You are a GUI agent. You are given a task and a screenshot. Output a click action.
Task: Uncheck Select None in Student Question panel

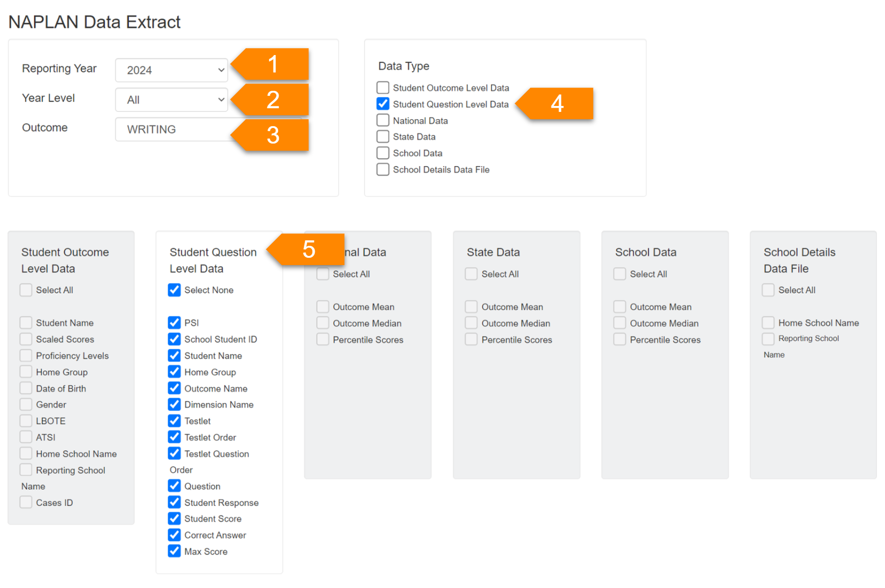point(174,290)
